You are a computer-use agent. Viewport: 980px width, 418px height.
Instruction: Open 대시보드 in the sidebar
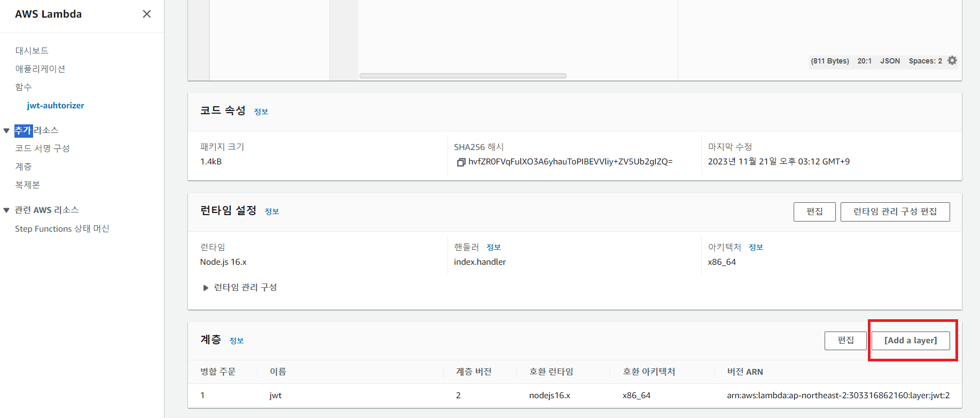pyautogui.click(x=32, y=51)
